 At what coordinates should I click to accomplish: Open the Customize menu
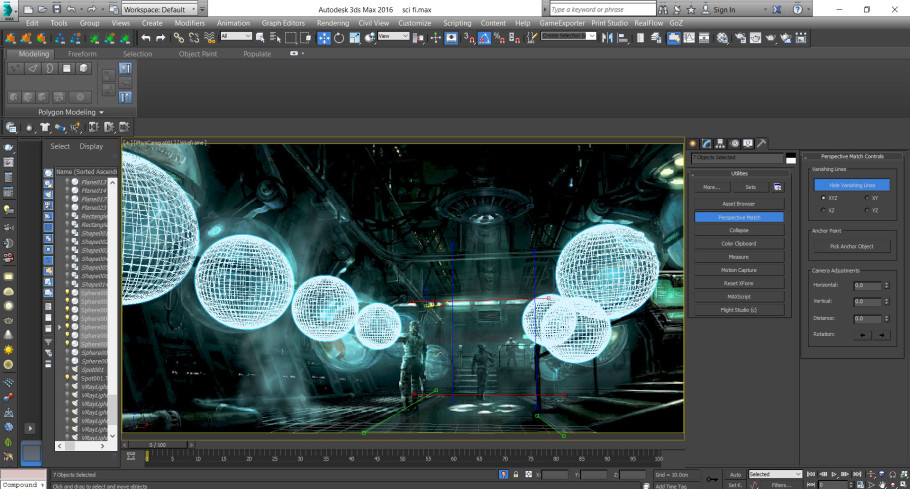pyautogui.click(x=414, y=23)
